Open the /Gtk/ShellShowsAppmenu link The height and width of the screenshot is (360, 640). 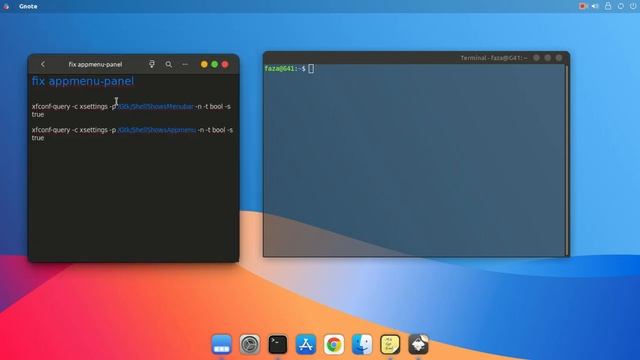click(x=157, y=130)
